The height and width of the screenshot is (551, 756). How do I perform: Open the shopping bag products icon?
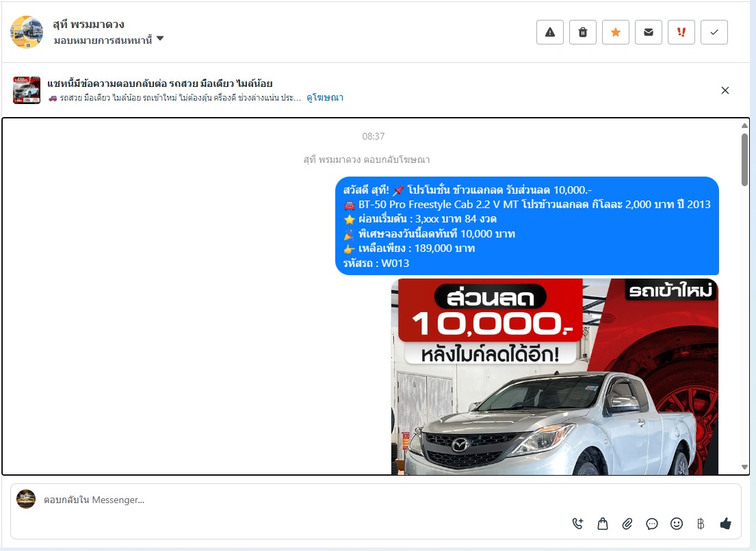point(602,524)
